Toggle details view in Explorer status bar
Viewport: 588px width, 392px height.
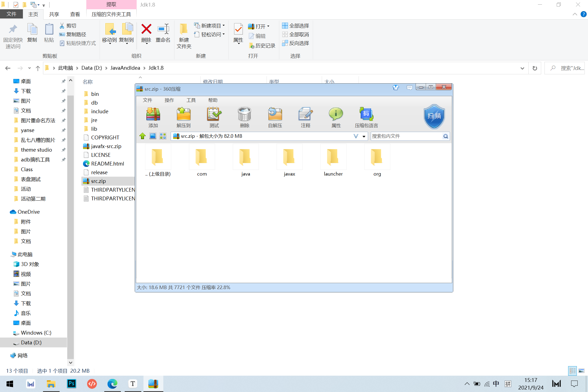click(x=572, y=371)
